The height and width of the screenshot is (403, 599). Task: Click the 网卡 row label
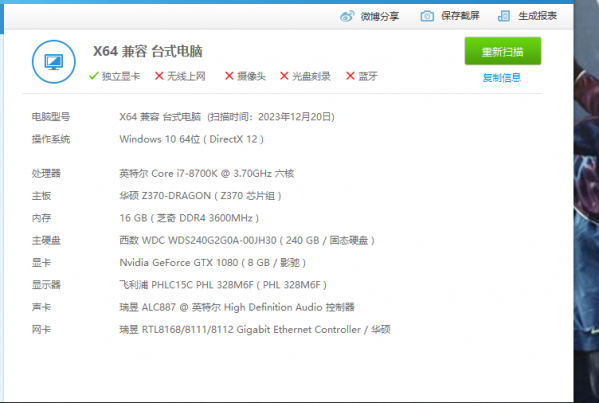tap(41, 330)
